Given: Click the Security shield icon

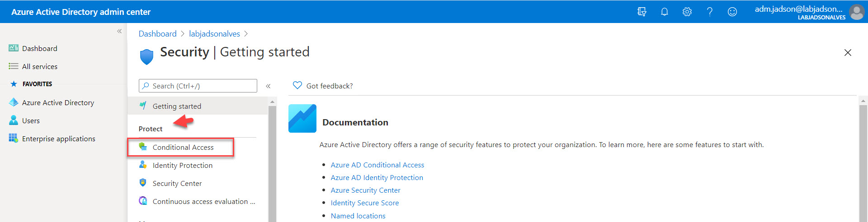Looking at the screenshot, I should click(146, 56).
